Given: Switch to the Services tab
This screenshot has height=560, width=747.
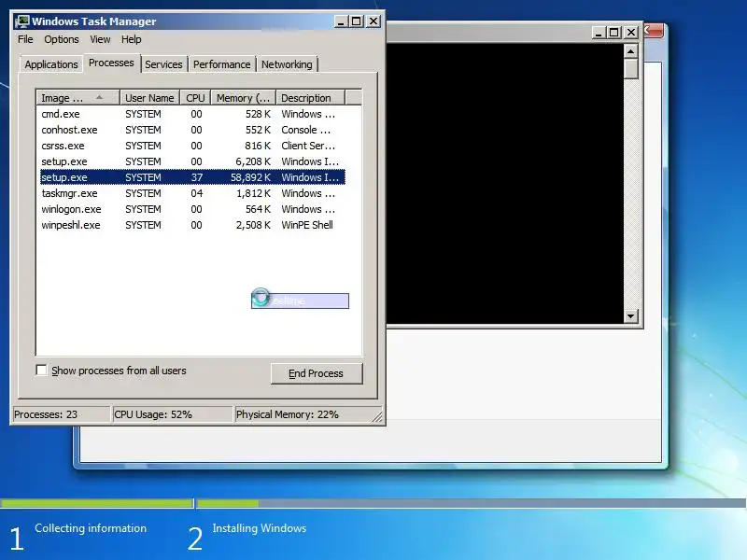Looking at the screenshot, I should pyautogui.click(x=163, y=64).
